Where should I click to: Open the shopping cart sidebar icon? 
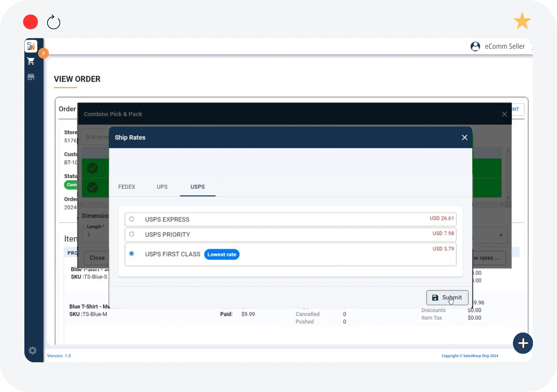pos(31,61)
